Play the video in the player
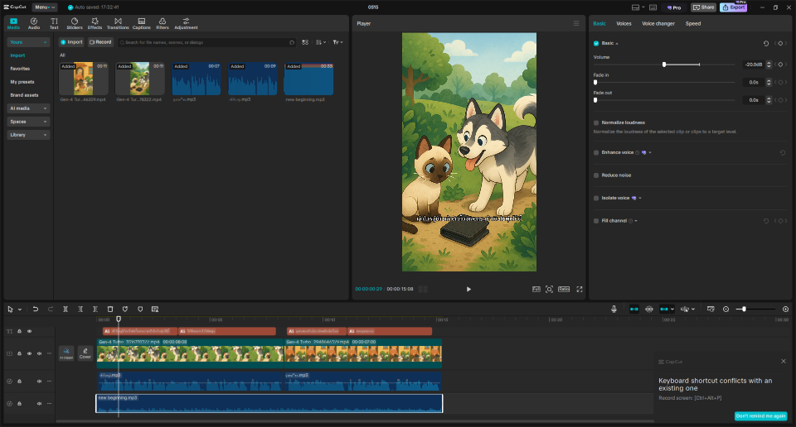The height and width of the screenshot is (427, 796). pos(469,289)
